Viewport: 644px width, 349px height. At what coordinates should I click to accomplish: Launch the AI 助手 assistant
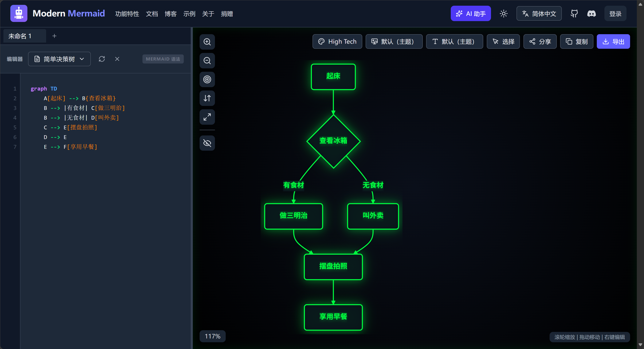(471, 14)
